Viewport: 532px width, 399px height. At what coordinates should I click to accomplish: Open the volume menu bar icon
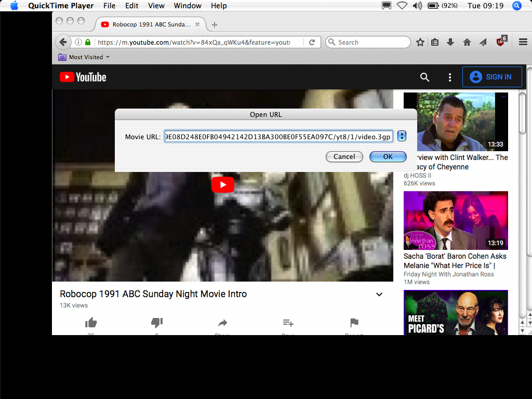tap(417, 6)
